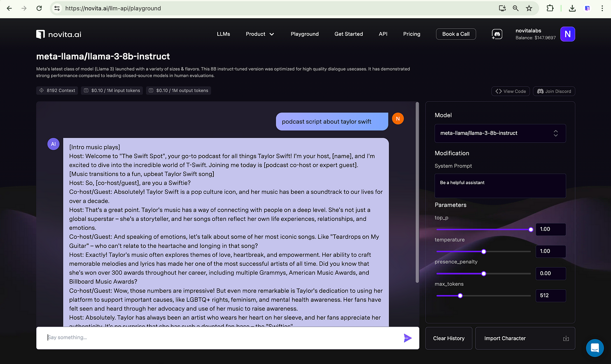Click the 8192 Context badge

tap(57, 90)
